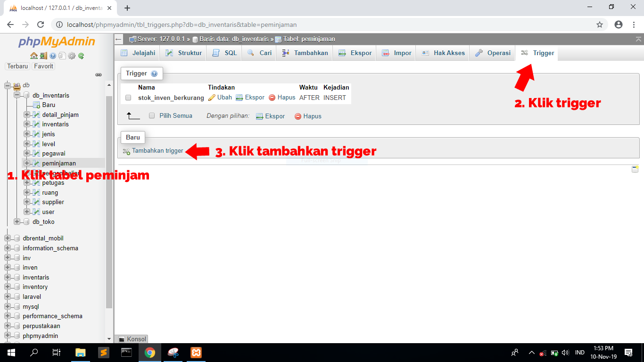Select the phpMyAdmin home icon

pyautogui.click(x=34, y=56)
